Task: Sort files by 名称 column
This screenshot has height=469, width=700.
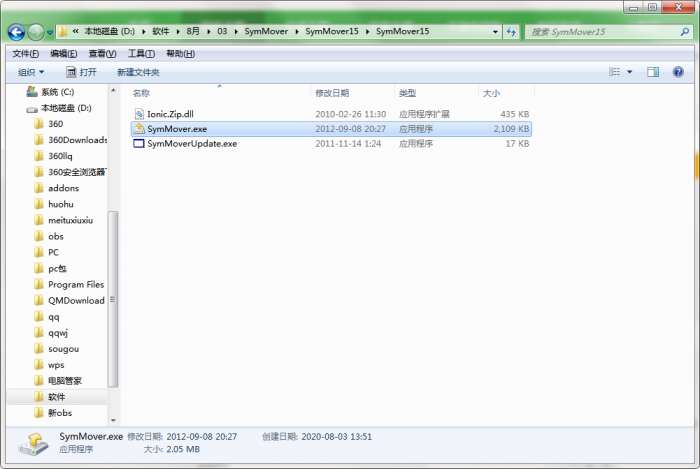Action: click(141, 93)
